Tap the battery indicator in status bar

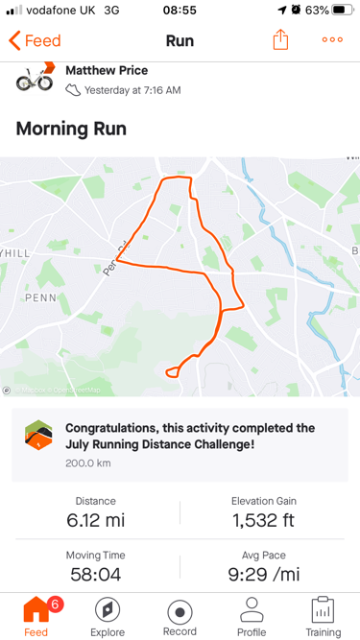pyautogui.click(x=343, y=10)
